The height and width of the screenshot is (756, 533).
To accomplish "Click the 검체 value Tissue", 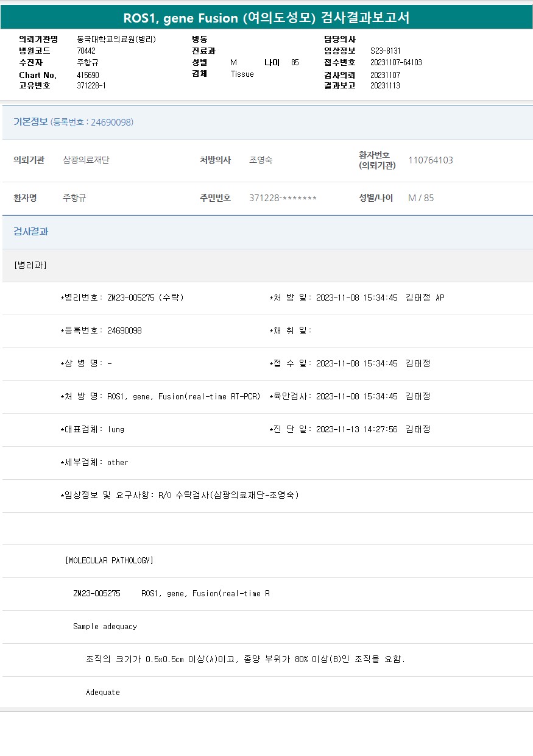I will (x=242, y=74).
